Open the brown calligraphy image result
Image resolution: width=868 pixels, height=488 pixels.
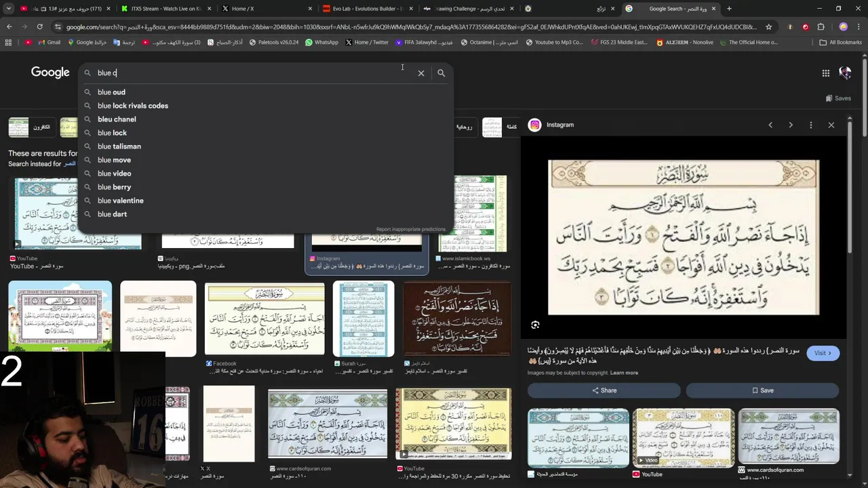click(x=457, y=319)
